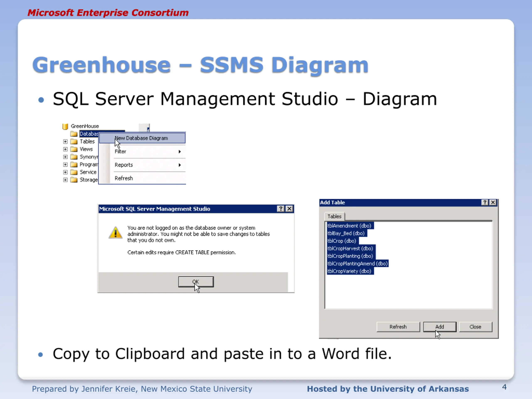Click the Tables folder icon
The width and height of the screenshot is (532, 399).
point(74,142)
